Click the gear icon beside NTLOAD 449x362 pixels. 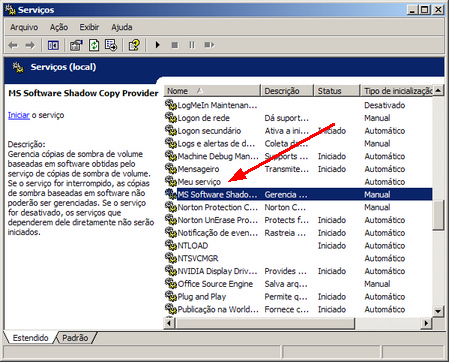[171, 245]
